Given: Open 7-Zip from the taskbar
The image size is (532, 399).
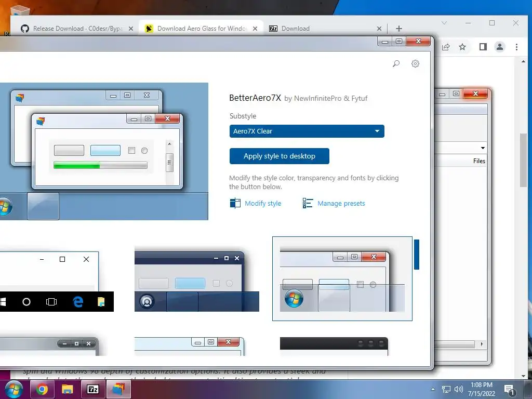Looking at the screenshot, I should tap(93, 389).
